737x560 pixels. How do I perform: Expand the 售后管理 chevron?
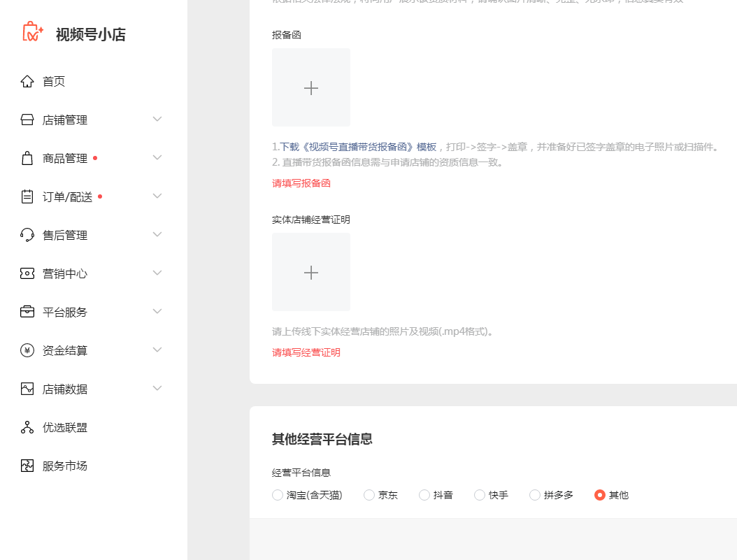click(x=157, y=234)
